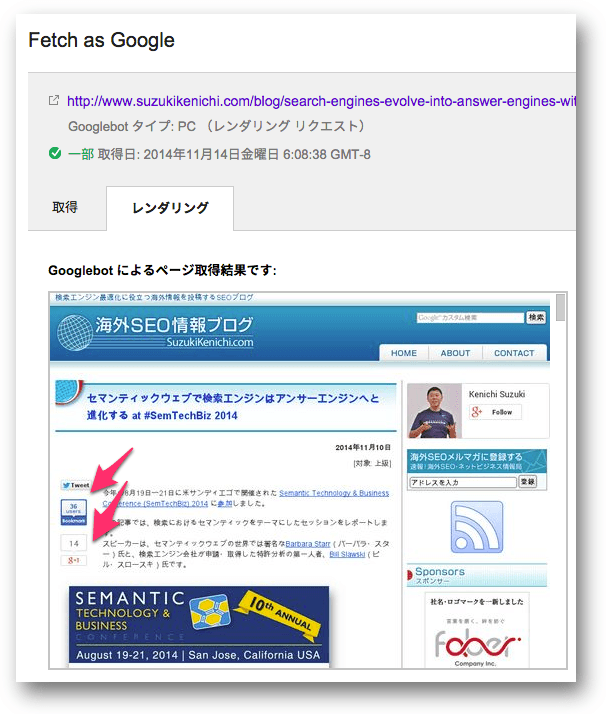The height and width of the screenshot is (714, 606).
Task: Open the Bill Slawski link
Action: pos(347,554)
